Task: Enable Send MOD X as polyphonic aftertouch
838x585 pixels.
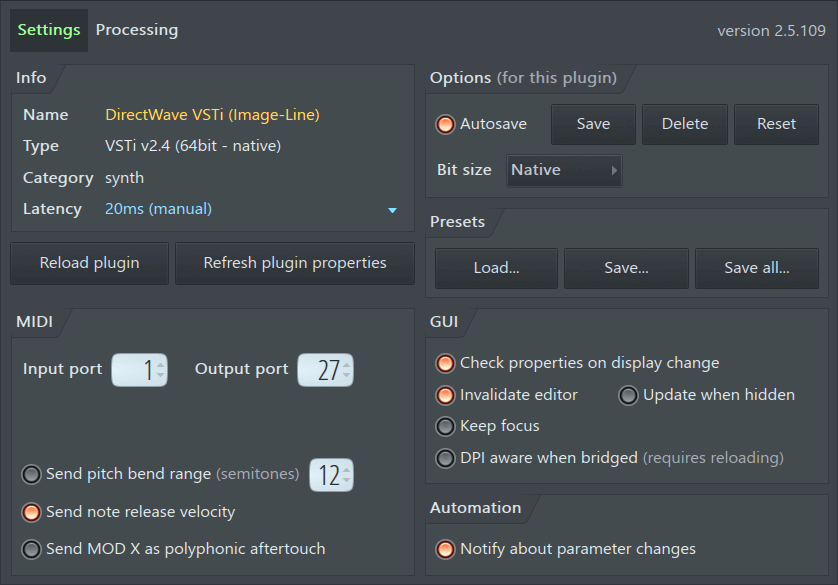Action: point(32,549)
